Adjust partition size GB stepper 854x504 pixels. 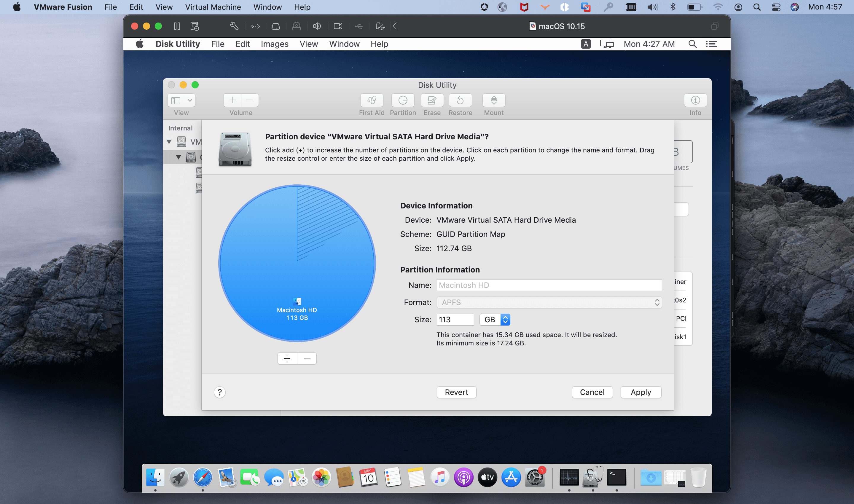[505, 319]
